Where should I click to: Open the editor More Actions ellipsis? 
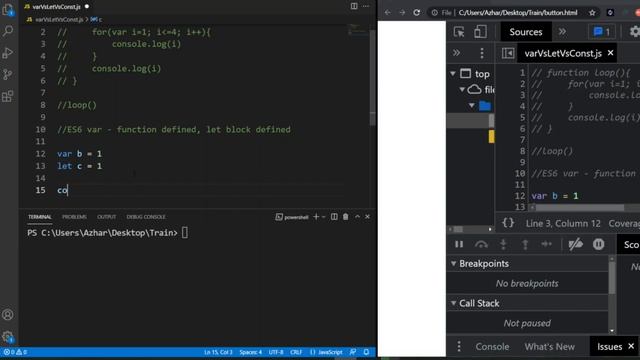click(x=366, y=6)
